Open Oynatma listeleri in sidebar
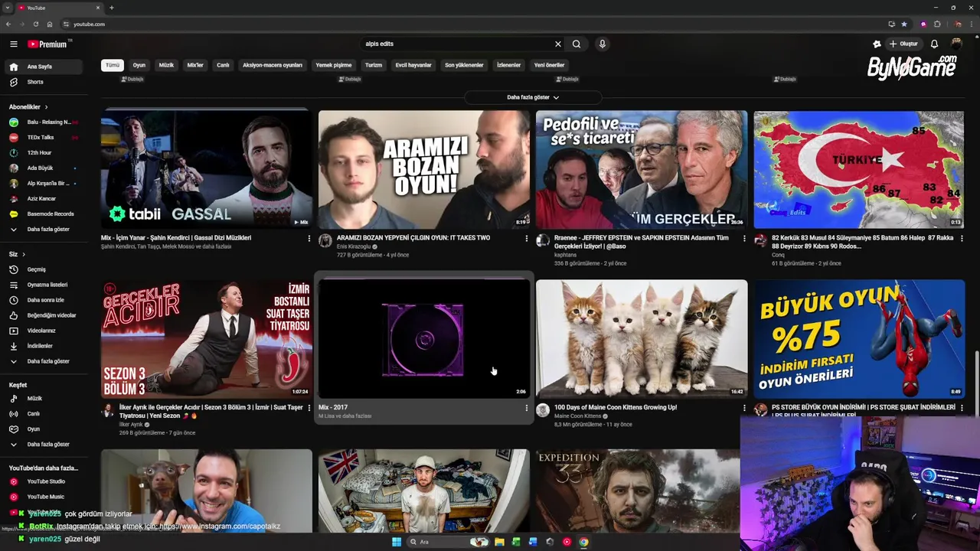 point(43,285)
